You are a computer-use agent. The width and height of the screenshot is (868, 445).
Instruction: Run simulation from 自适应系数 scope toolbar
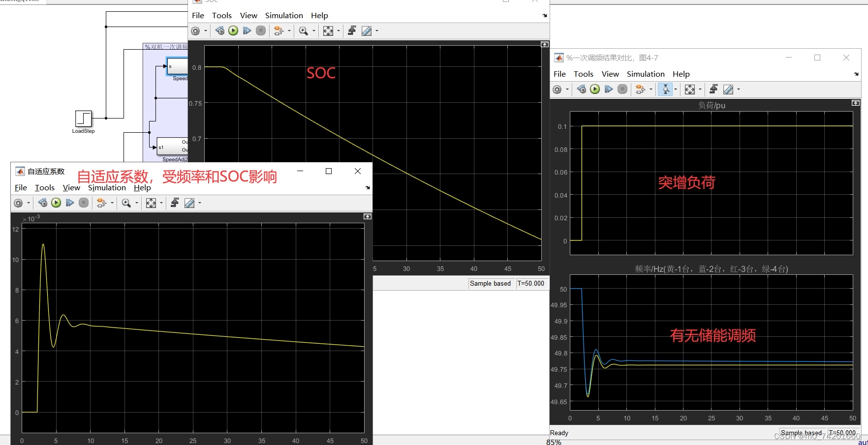pyautogui.click(x=56, y=203)
